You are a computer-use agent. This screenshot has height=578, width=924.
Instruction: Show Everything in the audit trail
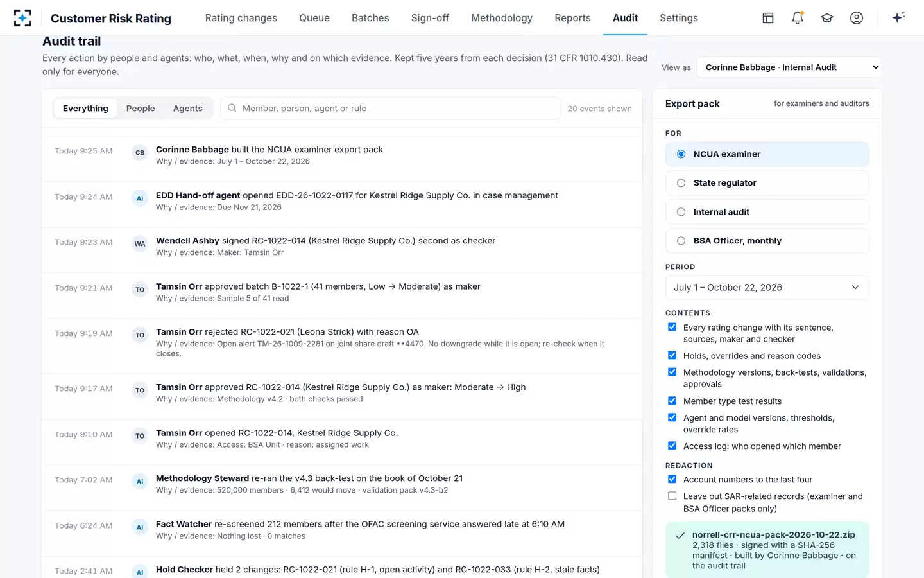(x=85, y=109)
